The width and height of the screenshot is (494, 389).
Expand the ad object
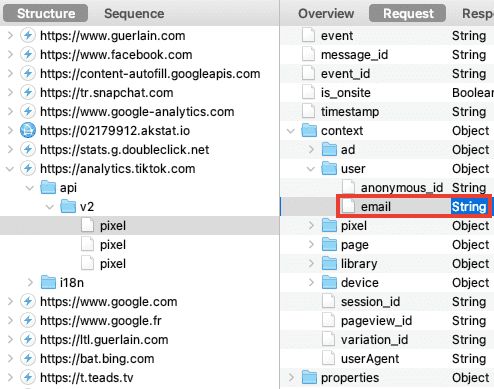click(x=311, y=150)
